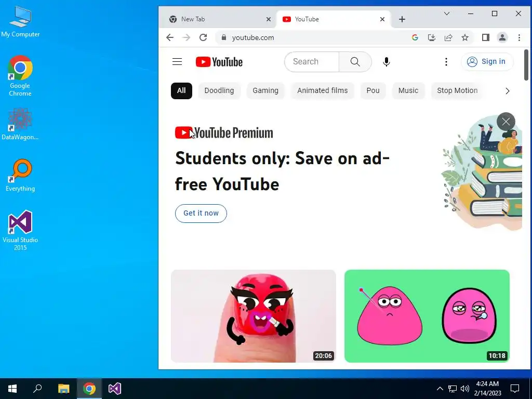Show hidden system tray icons
The width and height of the screenshot is (532, 399).
point(440,389)
